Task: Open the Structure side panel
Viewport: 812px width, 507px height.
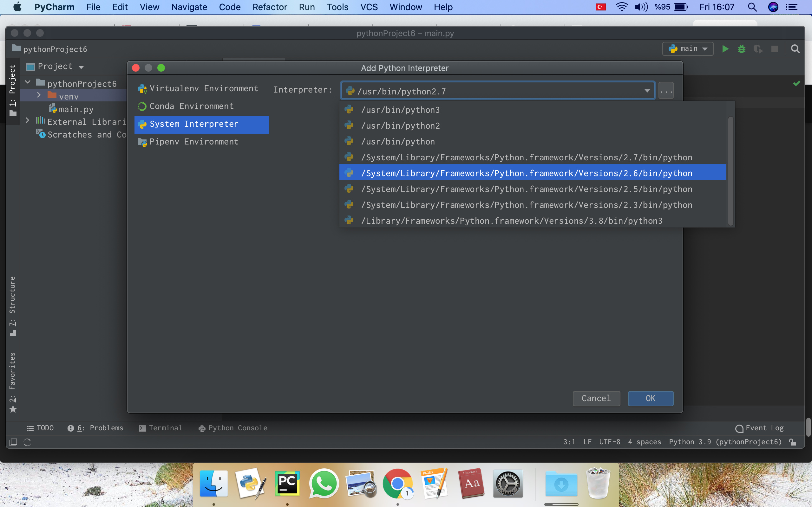Action: [x=12, y=305]
